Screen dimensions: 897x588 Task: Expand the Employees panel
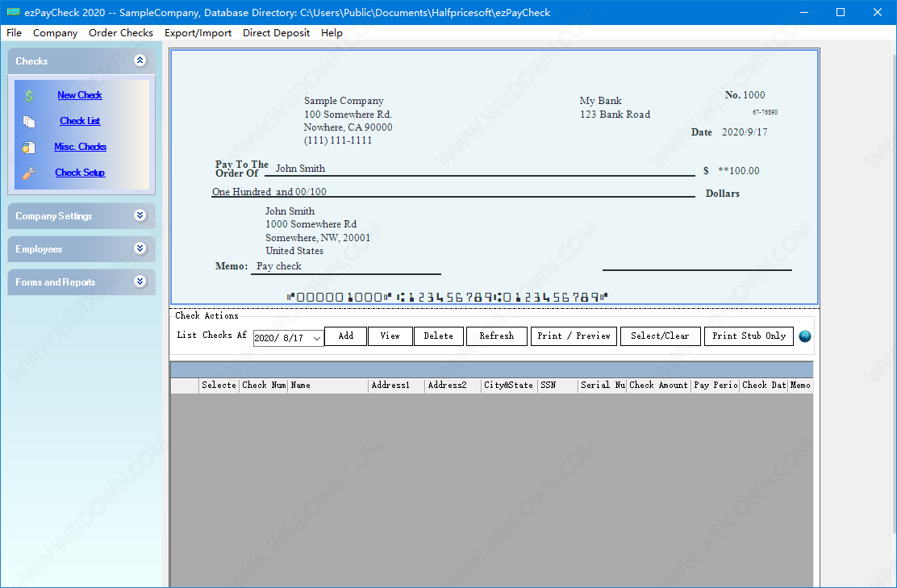[140, 248]
